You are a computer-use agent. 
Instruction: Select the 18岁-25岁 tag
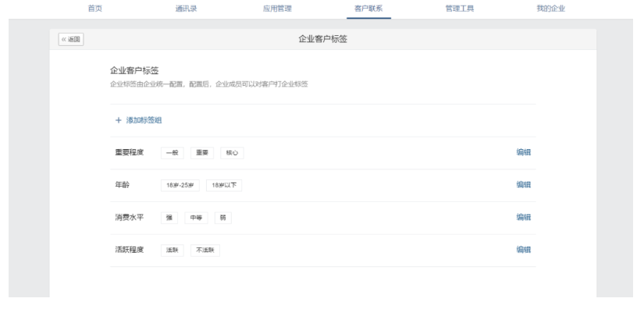tap(180, 186)
